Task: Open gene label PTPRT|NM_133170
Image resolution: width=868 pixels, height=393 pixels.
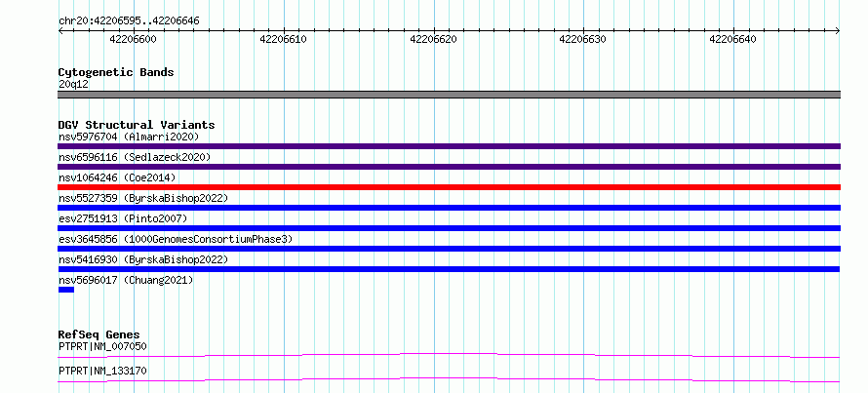Action: click(x=102, y=371)
